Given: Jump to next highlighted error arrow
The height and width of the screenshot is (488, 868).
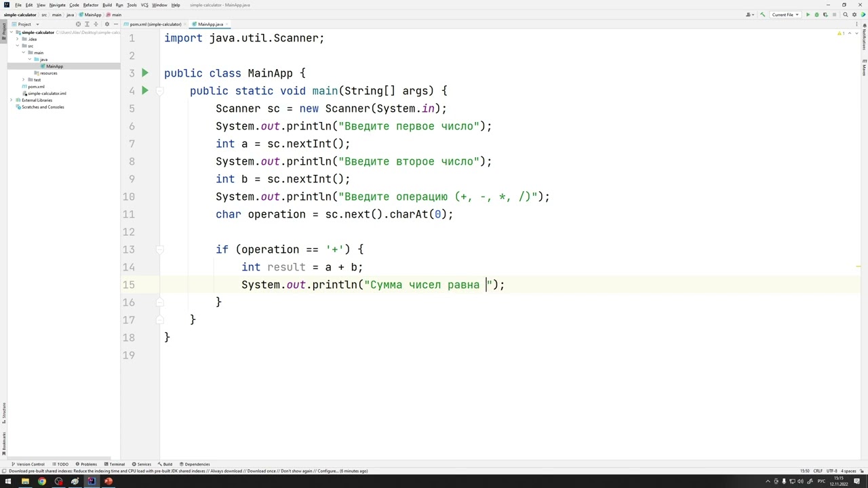Looking at the screenshot, I should [856, 33].
